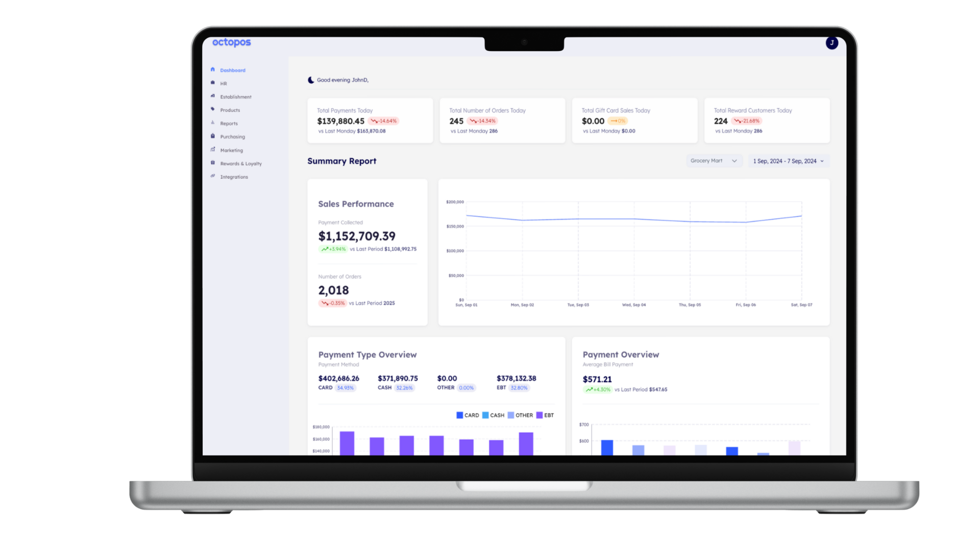The width and height of the screenshot is (980, 551).
Task: Click the Dashboard sidebar icon
Action: pyautogui.click(x=213, y=69)
